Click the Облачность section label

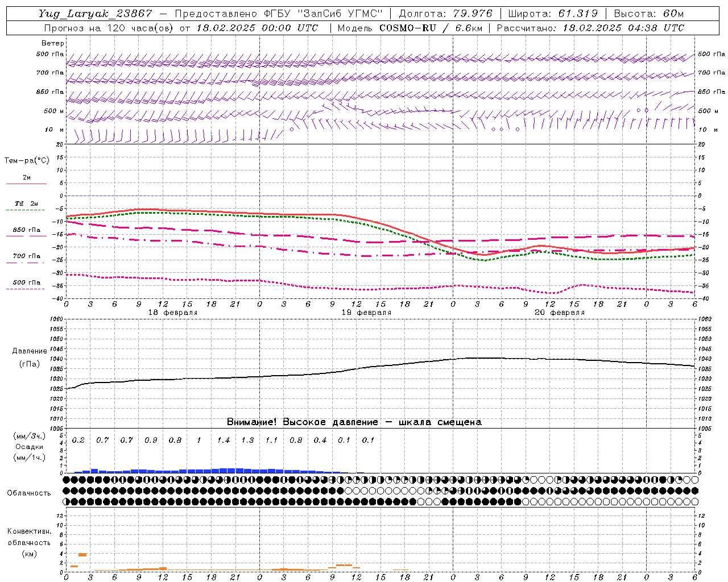[x=29, y=493]
